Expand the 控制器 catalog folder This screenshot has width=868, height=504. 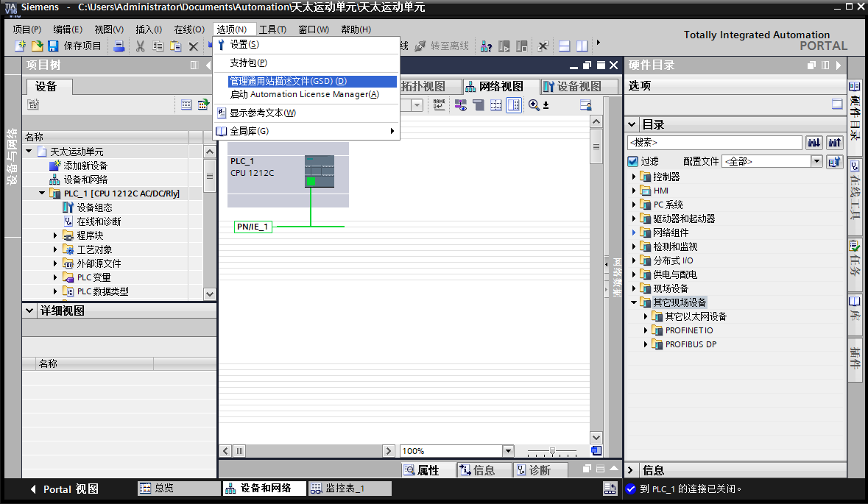(x=634, y=177)
